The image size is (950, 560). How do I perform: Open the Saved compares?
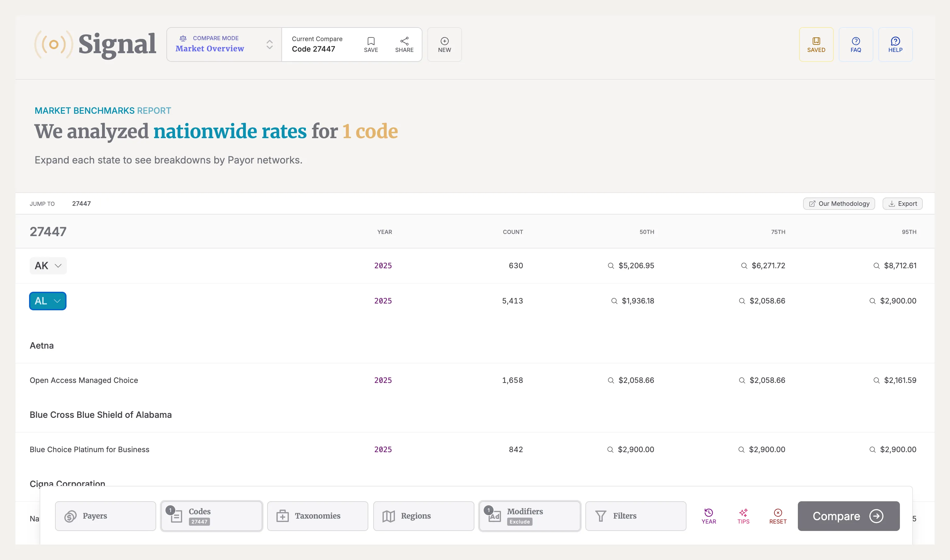816,45
